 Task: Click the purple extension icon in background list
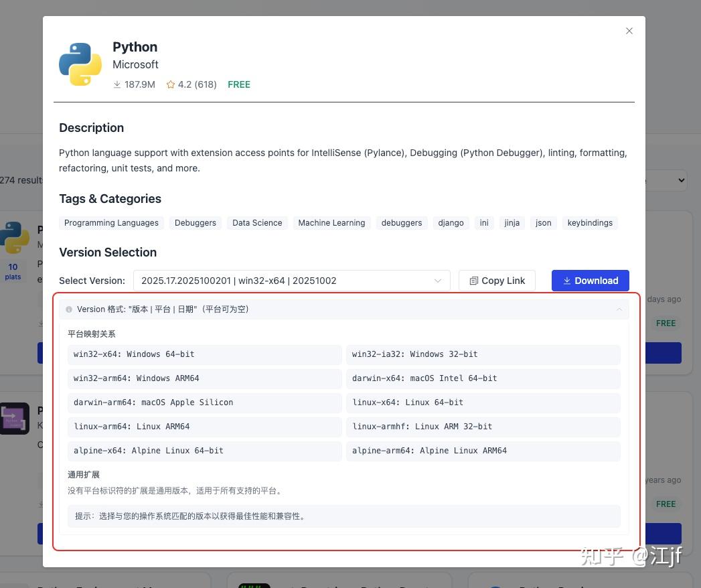pos(14,419)
